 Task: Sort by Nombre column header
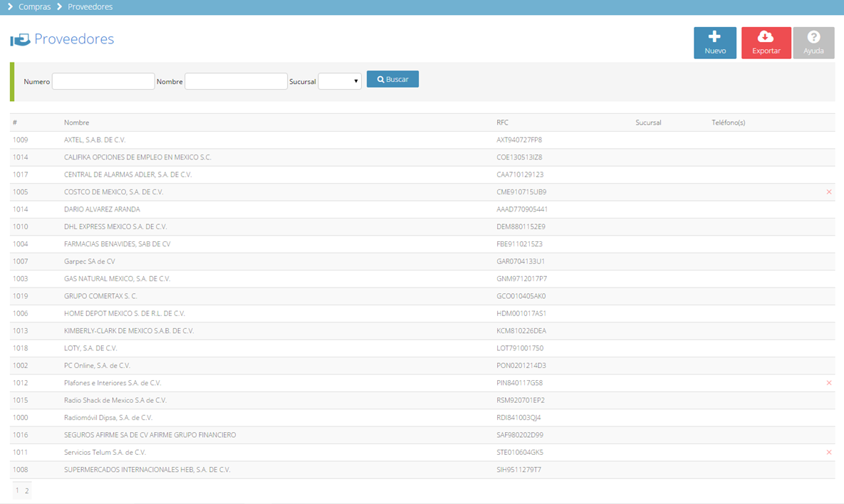tap(76, 122)
